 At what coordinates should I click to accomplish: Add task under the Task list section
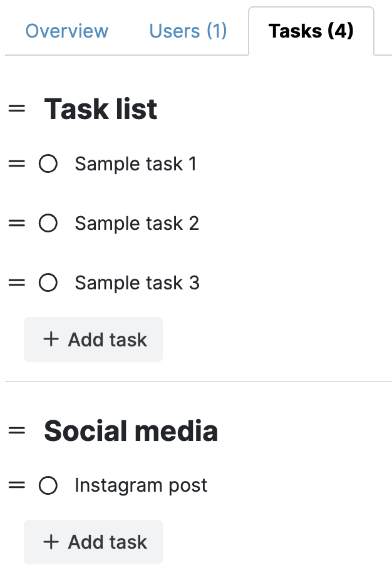pos(93,339)
